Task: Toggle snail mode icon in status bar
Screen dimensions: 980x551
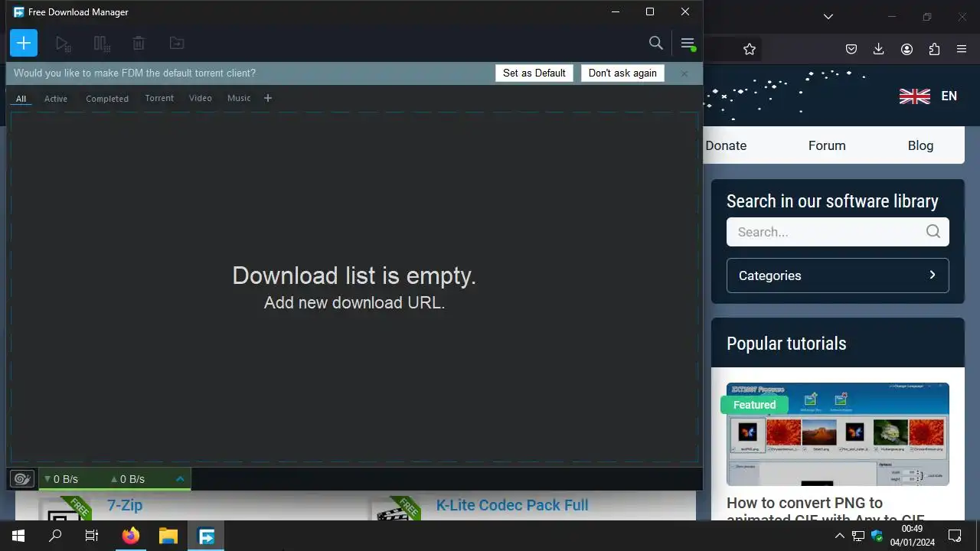Action: (x=22, y=479)
